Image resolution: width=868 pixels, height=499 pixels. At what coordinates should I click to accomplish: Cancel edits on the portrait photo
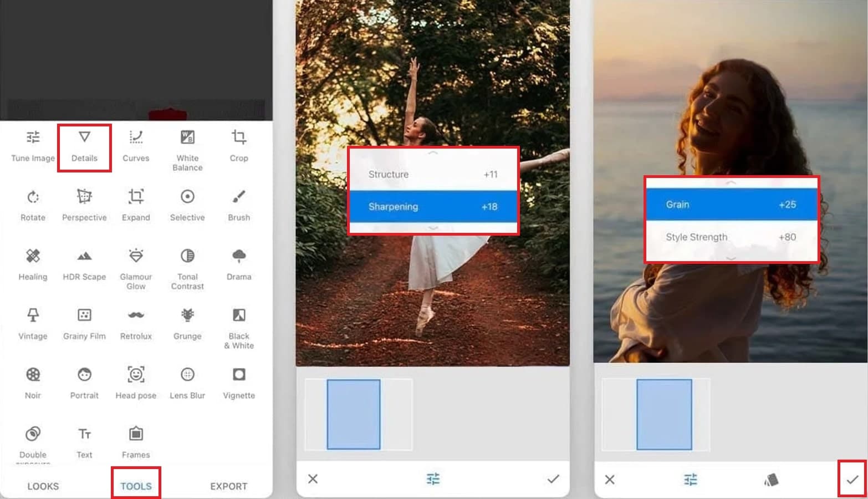(610, 480)
